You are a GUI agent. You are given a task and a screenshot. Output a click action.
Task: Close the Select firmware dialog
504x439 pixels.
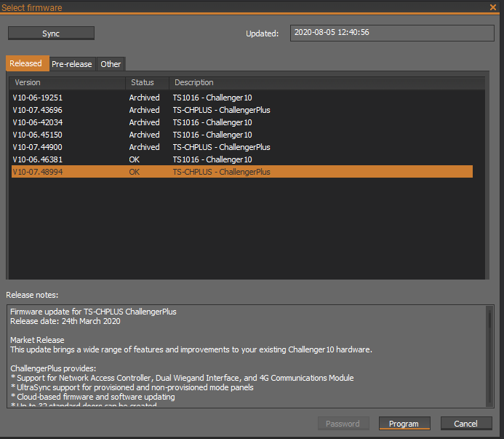[x=493, y=7]
